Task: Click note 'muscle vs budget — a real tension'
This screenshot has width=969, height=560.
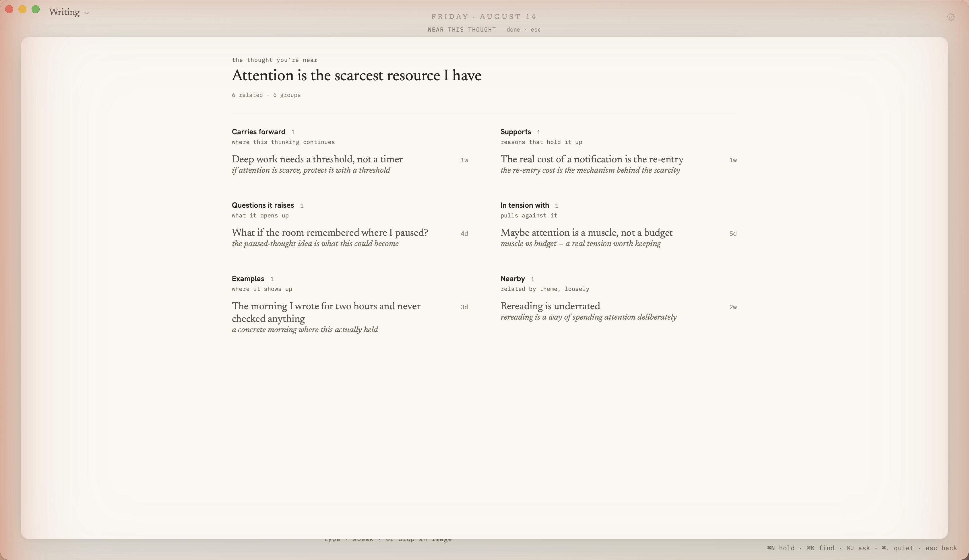Action: 581,244
